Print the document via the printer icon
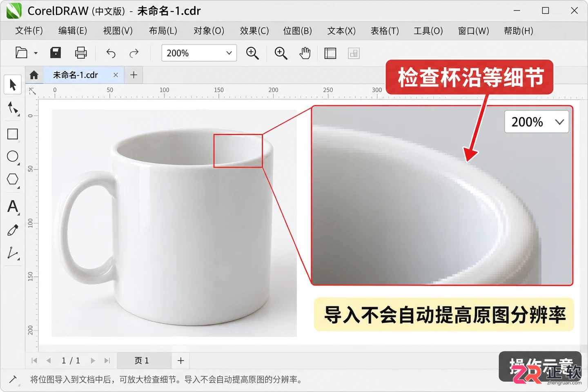The height and width of the screenshot is (392, 588). click(81, 53)
